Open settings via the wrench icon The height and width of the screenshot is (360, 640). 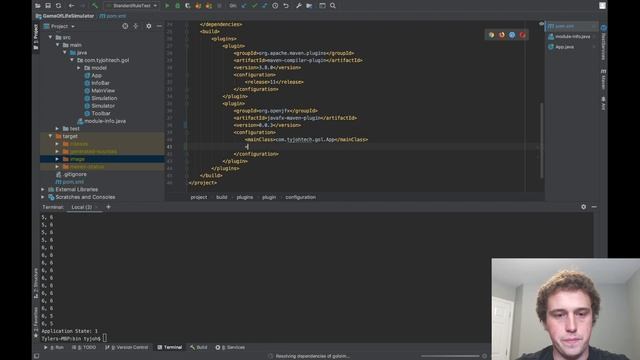[x=298, y=6]
